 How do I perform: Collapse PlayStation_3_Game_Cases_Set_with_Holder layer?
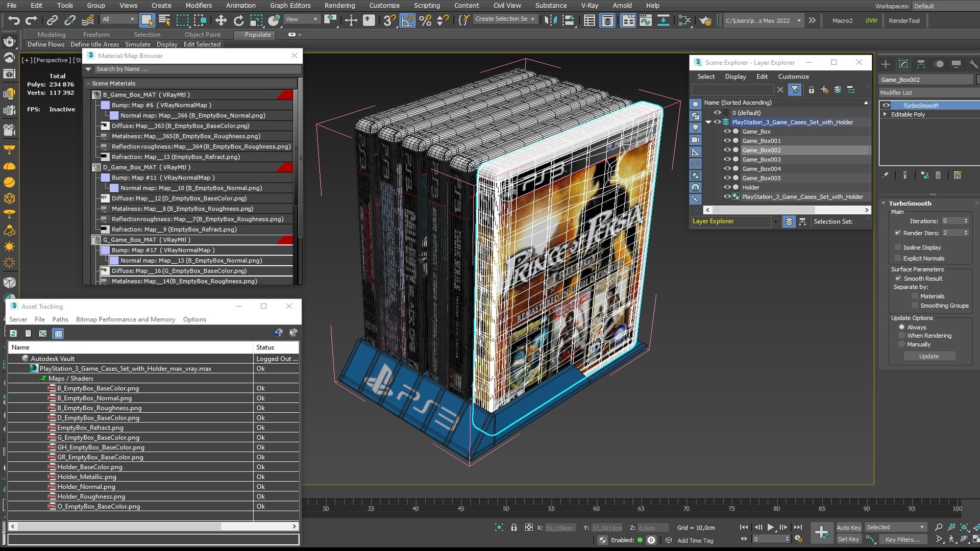(x=708, y=122)
